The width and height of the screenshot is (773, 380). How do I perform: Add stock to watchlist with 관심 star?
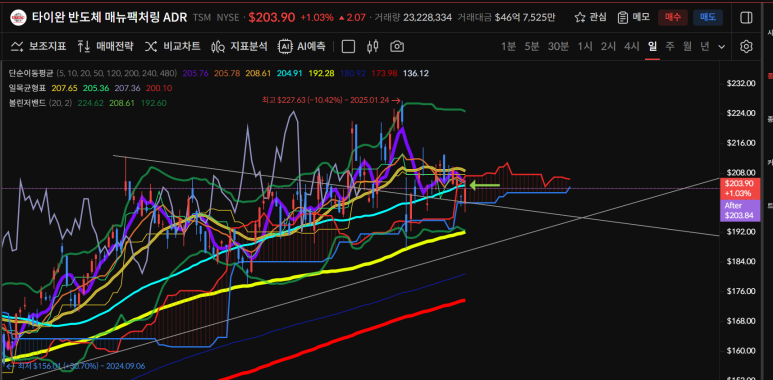click(x=591, y=18)
